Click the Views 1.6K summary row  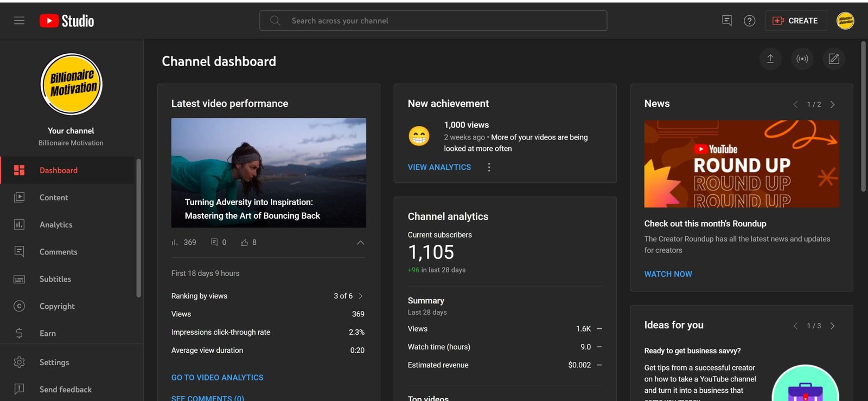click(x=505, y=329)
